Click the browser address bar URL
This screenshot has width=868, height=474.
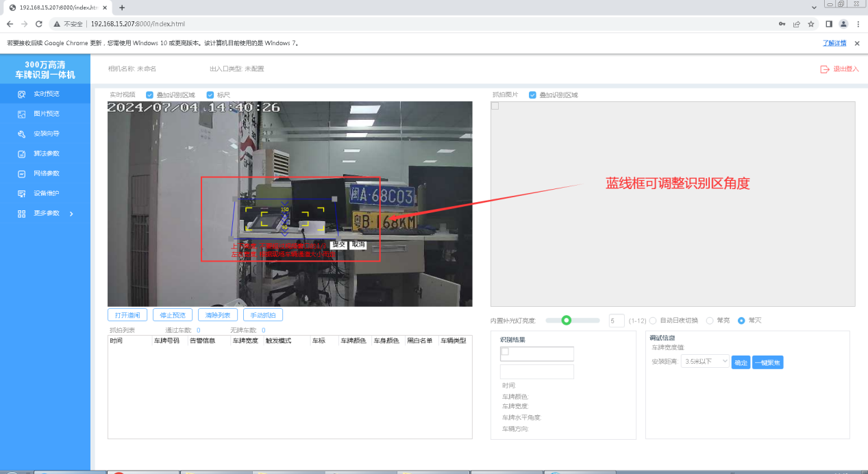click(x=138, y=23)
